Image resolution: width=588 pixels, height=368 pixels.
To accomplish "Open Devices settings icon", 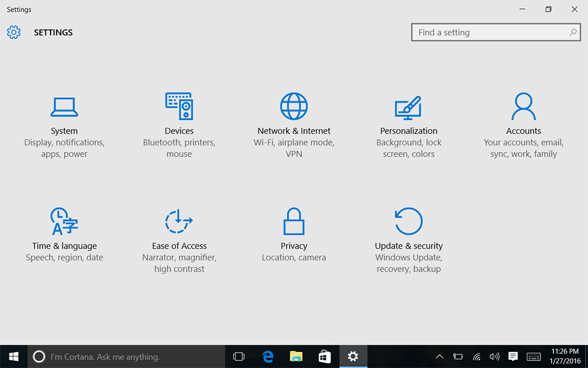I will pos(179,106).
